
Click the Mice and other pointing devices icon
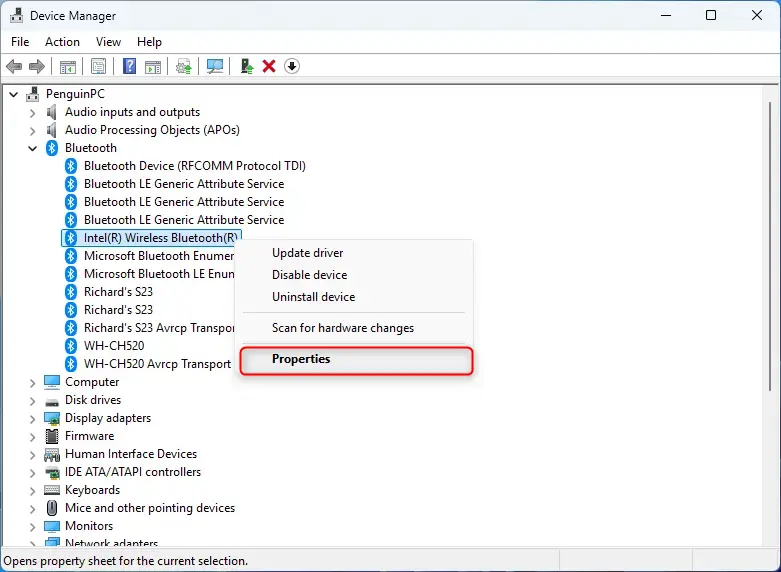point(52,508)
